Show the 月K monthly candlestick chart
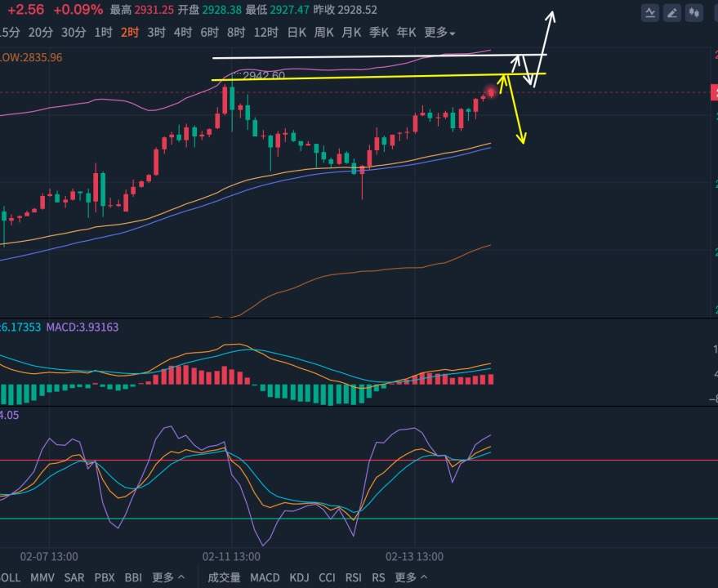This screenshot has width=718, height=588. [x=351, y=33]
